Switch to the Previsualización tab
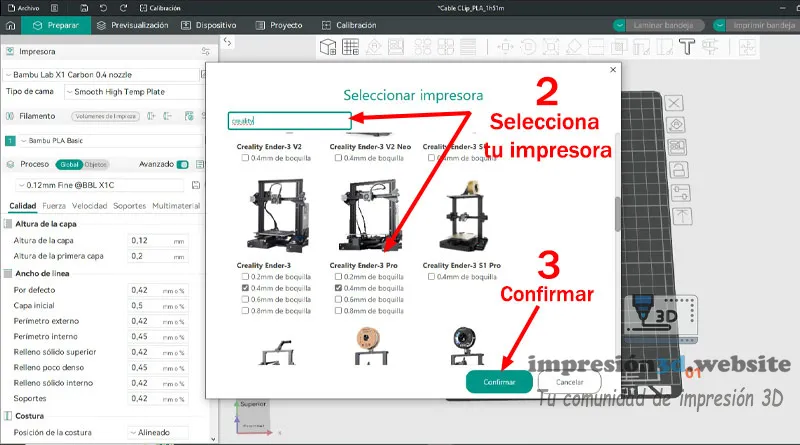Screen dimensions: 800x445 [x=133, y=25]
